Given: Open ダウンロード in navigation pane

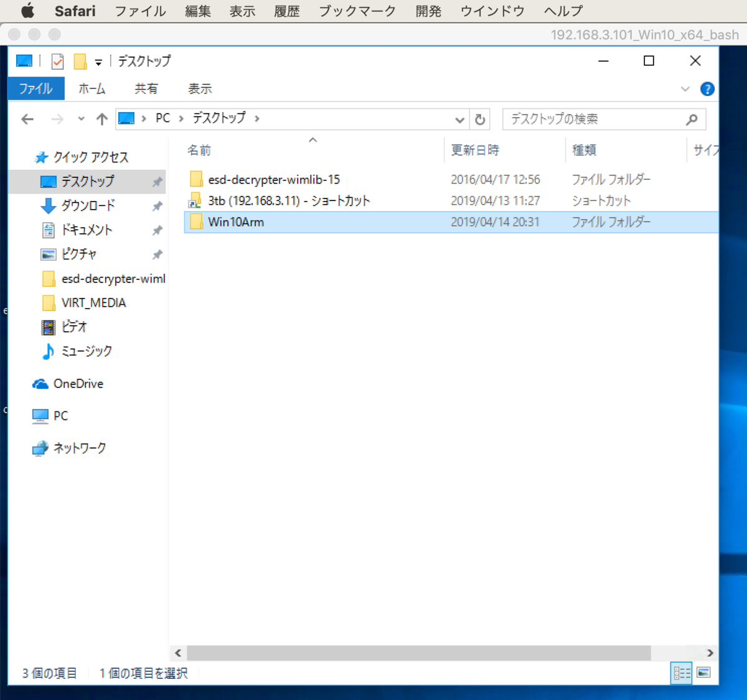Looking at the screenshot, I should coord(88,205).
